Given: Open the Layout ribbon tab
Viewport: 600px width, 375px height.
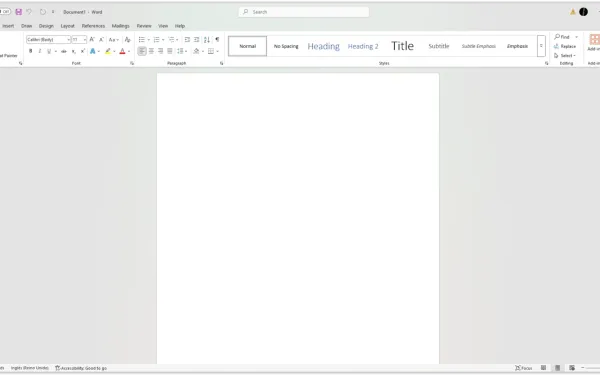Looking at the screenshot, I should point(68,26).
